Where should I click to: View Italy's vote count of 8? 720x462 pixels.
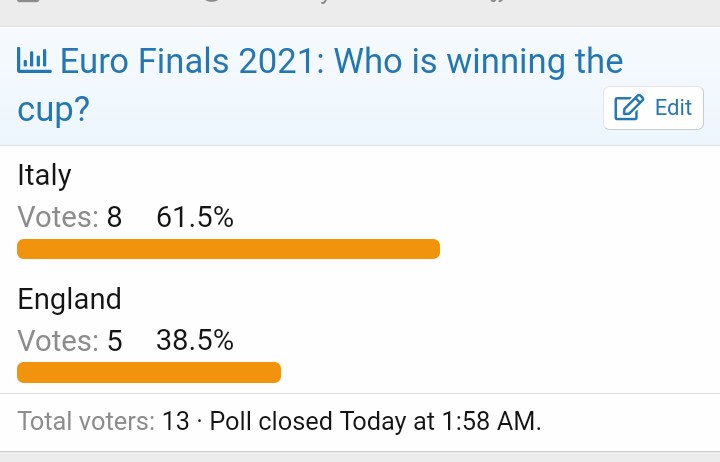(x=114, y=217)
